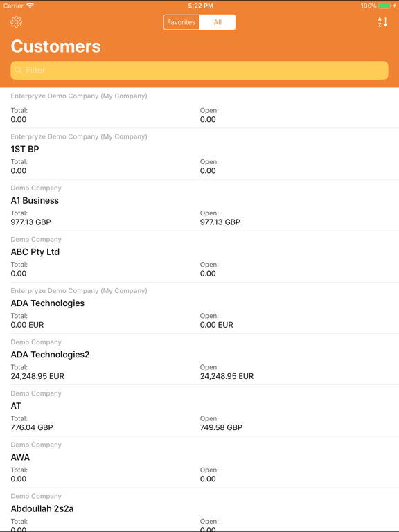The height and width of the screenshot is (532, 399).
Task: Switch to the All segment
Action: 218,22
